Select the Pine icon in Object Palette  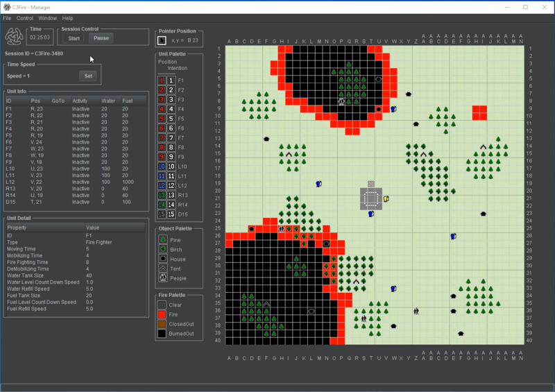(x=162, y=239)
